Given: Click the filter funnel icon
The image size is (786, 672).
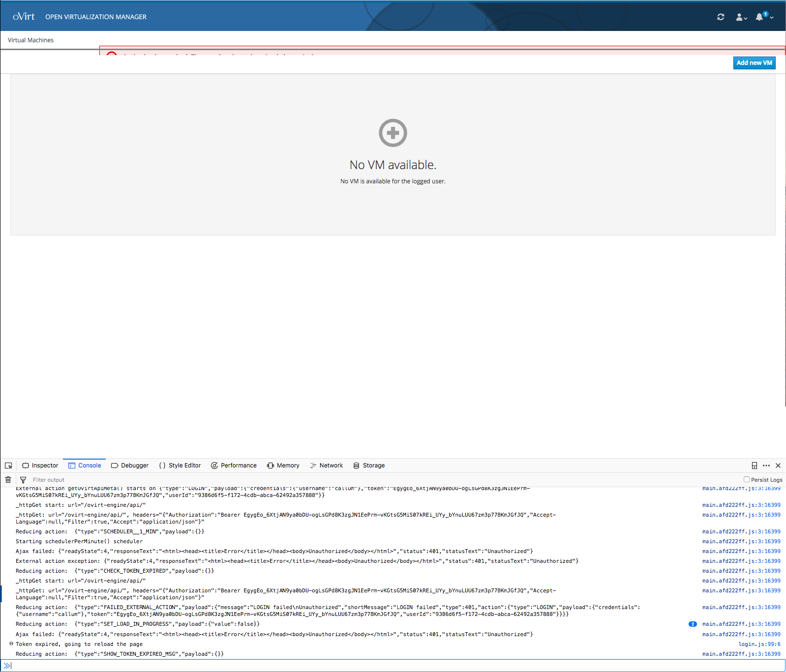Looking at the screenshot, I should click(23, 480).
